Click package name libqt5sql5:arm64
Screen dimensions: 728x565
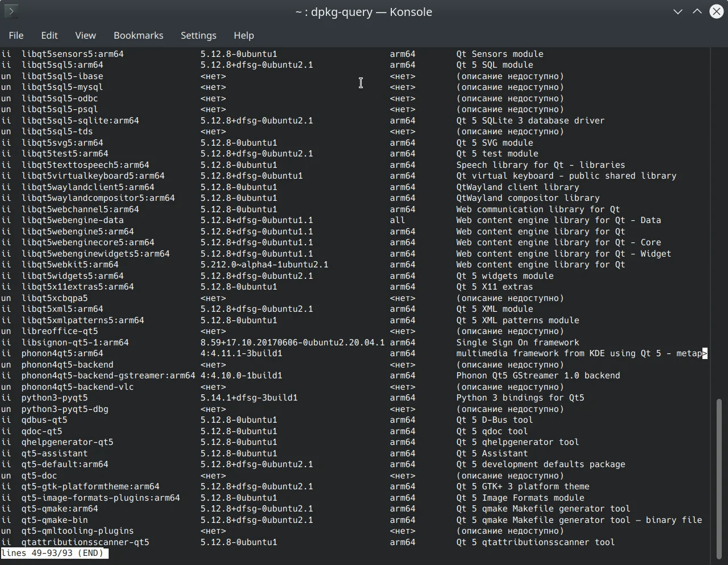pos(63,65)
